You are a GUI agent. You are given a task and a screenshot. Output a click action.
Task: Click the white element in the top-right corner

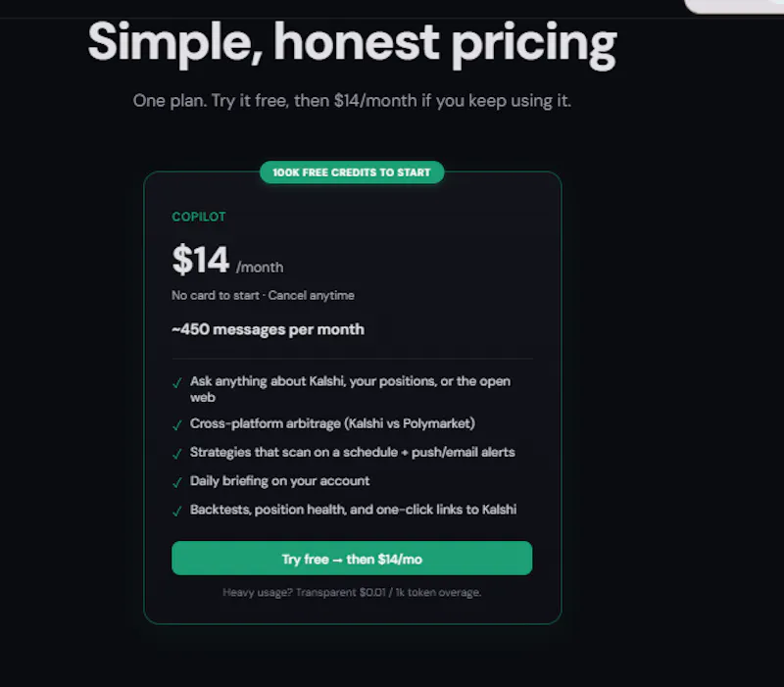pos(733,6)
